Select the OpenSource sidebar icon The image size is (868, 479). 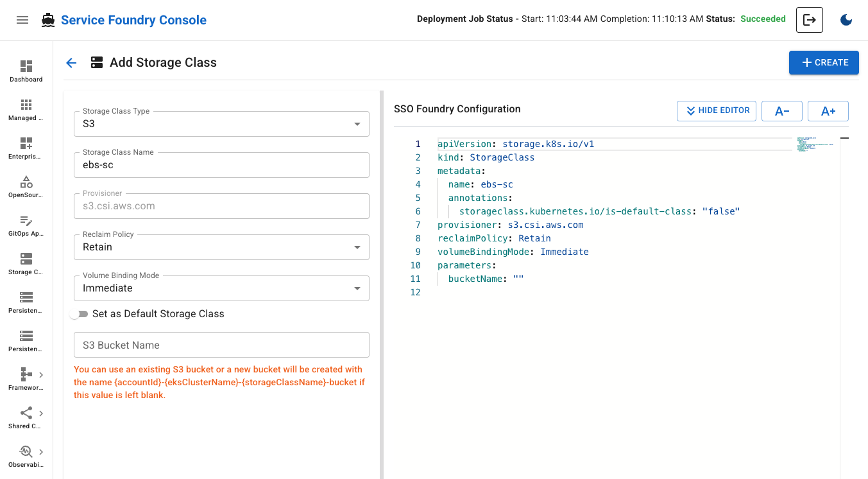[x=26, y=186]
